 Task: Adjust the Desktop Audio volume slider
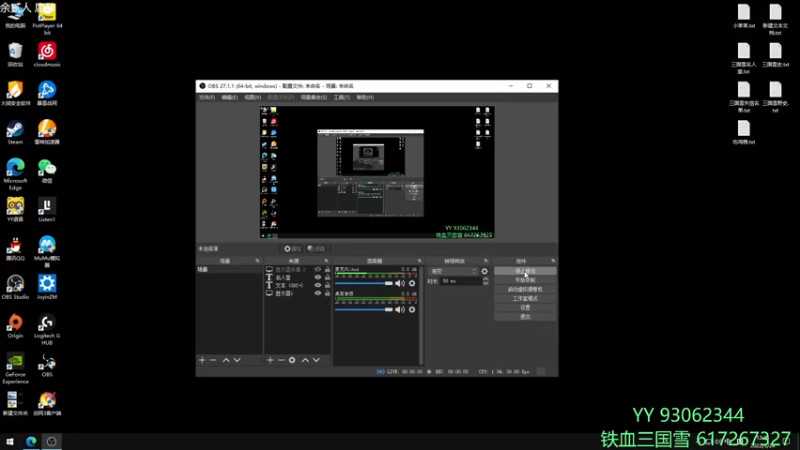(364, 310)
